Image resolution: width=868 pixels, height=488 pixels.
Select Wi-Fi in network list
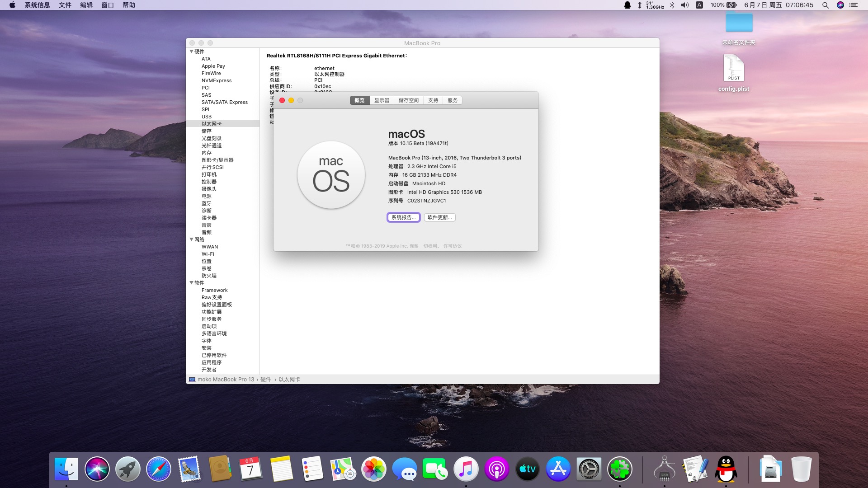pyautogui.click(x=208, y=254)
